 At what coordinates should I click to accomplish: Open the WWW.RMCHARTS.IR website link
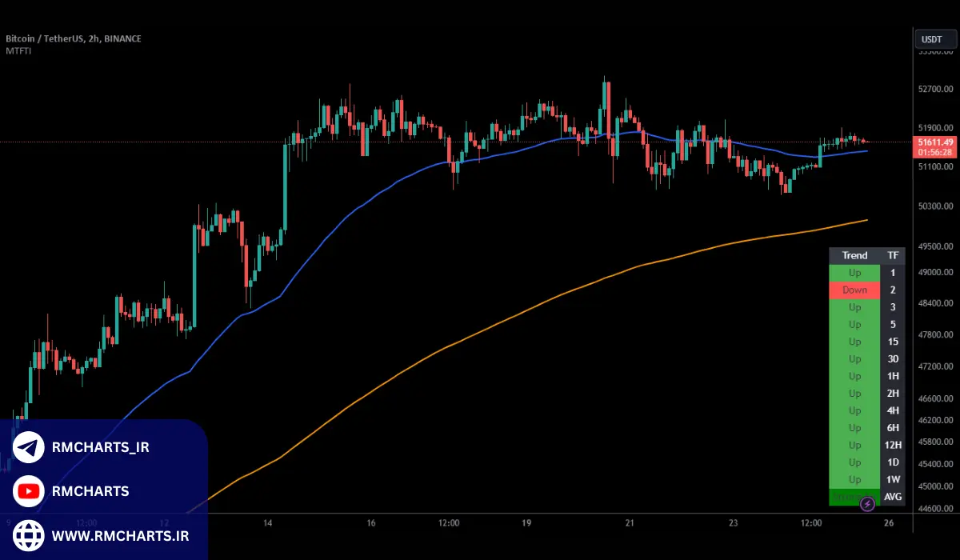coord(116,534)
